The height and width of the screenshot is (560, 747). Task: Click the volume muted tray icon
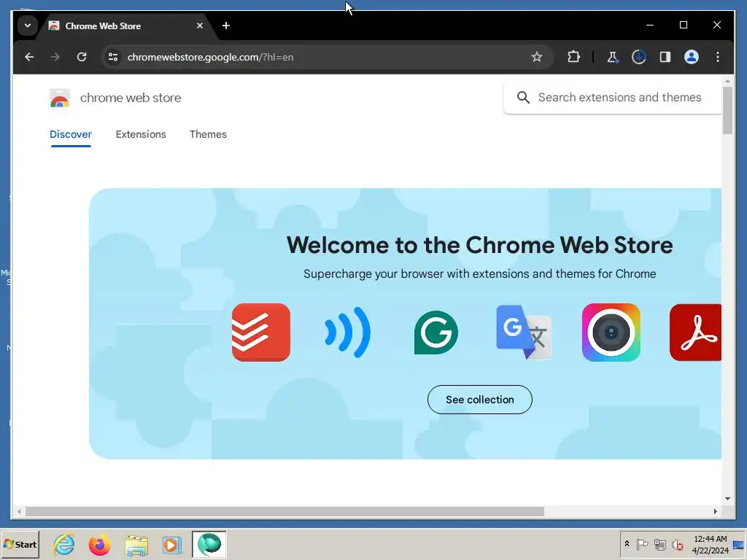point(677,544)
